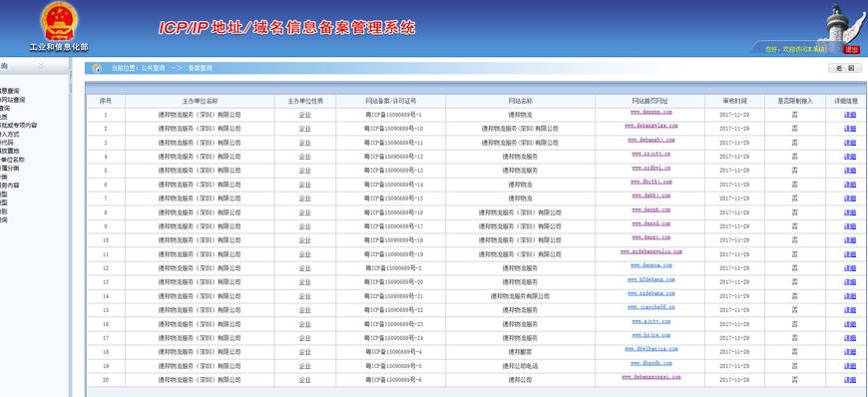Open 详细 details link for row 13

(850, 282)
